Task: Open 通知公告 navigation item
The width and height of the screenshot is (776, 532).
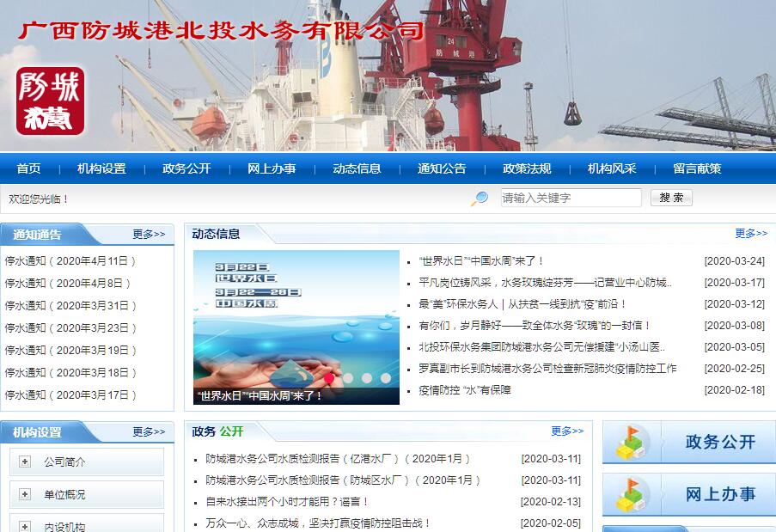Action: click(442, 168)
